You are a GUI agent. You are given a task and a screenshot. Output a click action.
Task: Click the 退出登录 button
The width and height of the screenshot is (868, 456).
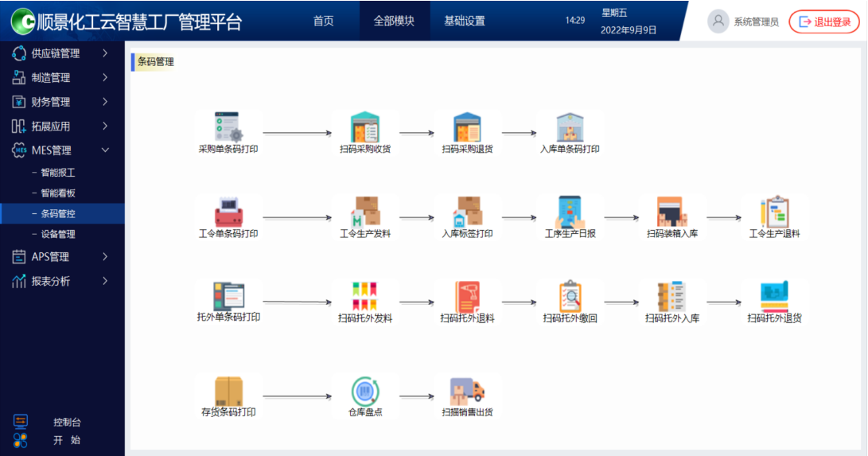pos(824,21)
